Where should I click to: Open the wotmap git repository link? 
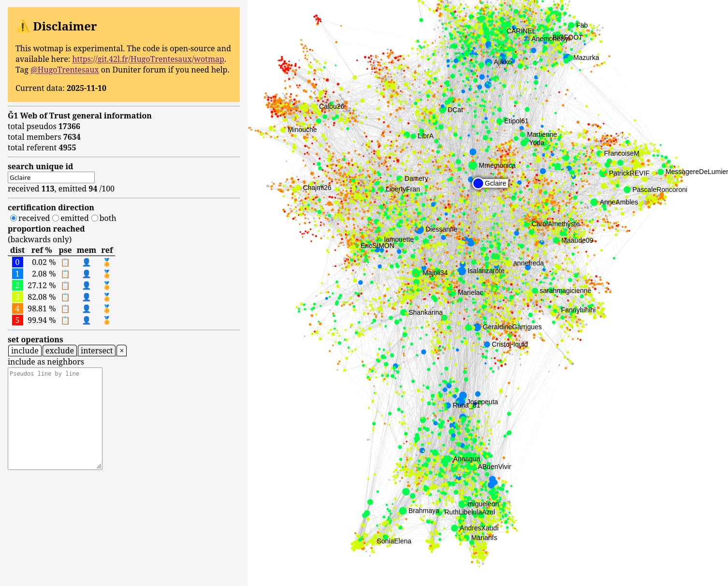(148, 59)
